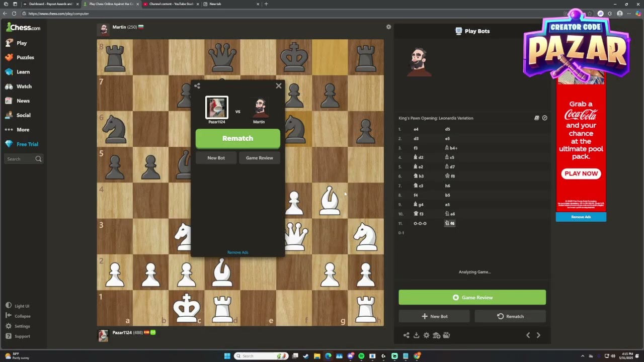
Task: Click Martin avatar in popup
Action: (x=259, y=107)
